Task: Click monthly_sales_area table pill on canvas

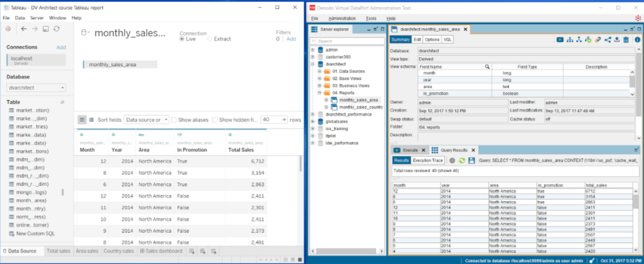Action: click(120, 65)
